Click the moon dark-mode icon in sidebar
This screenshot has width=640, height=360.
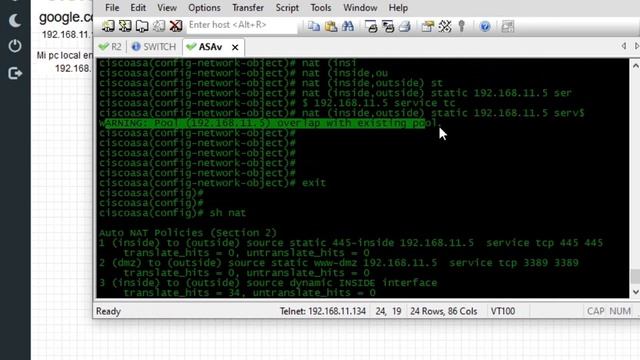[x=15, y=20]
